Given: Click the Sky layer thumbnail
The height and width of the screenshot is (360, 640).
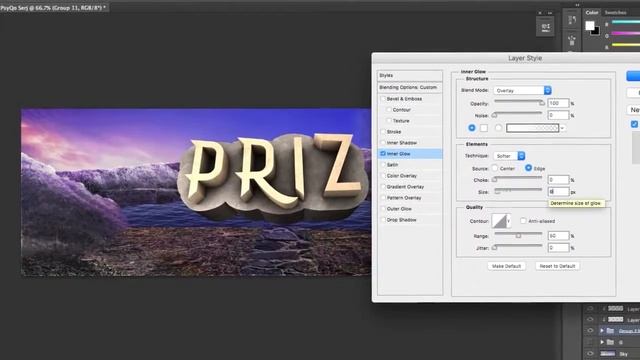Looking at the screenshot, I should [x=608, y=353].
